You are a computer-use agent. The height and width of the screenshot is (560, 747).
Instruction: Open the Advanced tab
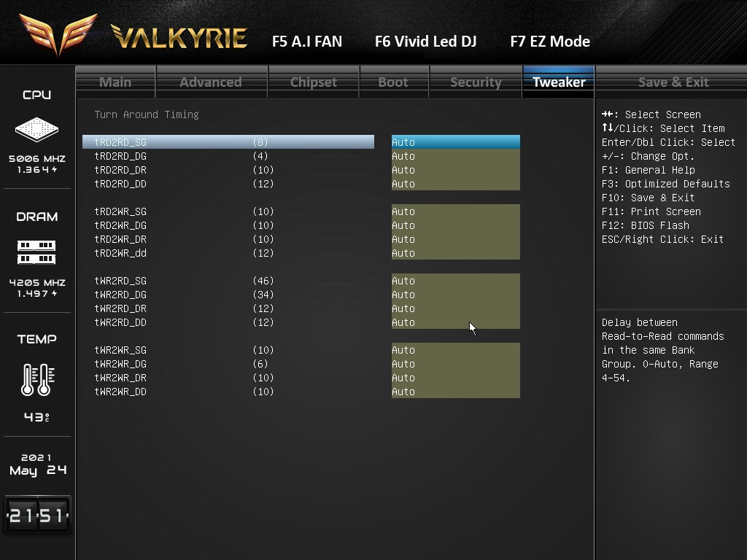coord(211,82)
